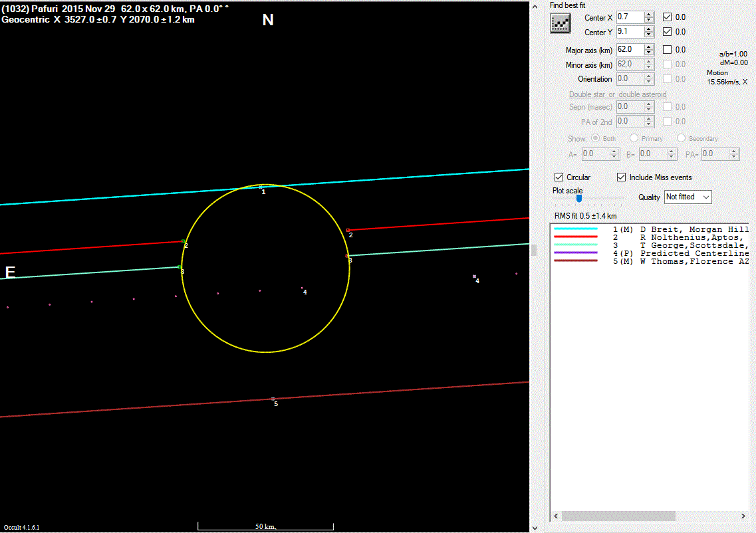Select the Primary radio button
Image resolution: width=756 pixels, height=533 pixels.
634,138
